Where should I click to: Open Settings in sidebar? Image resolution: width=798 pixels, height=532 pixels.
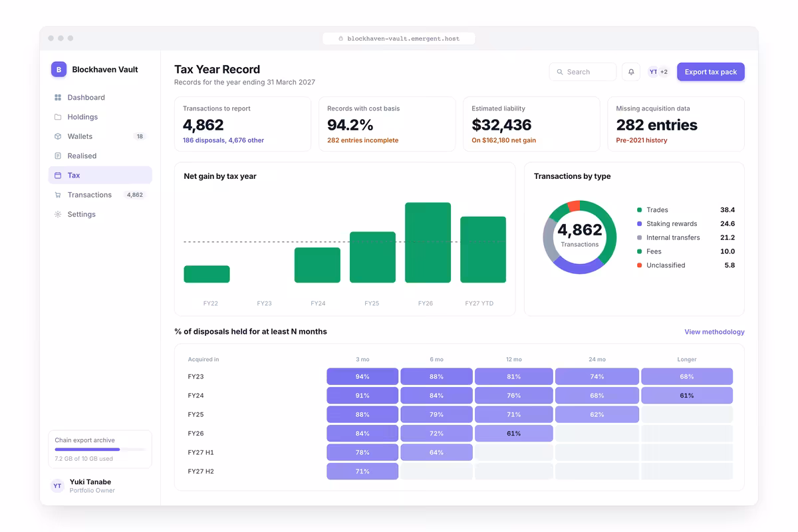tap(100, 214)
